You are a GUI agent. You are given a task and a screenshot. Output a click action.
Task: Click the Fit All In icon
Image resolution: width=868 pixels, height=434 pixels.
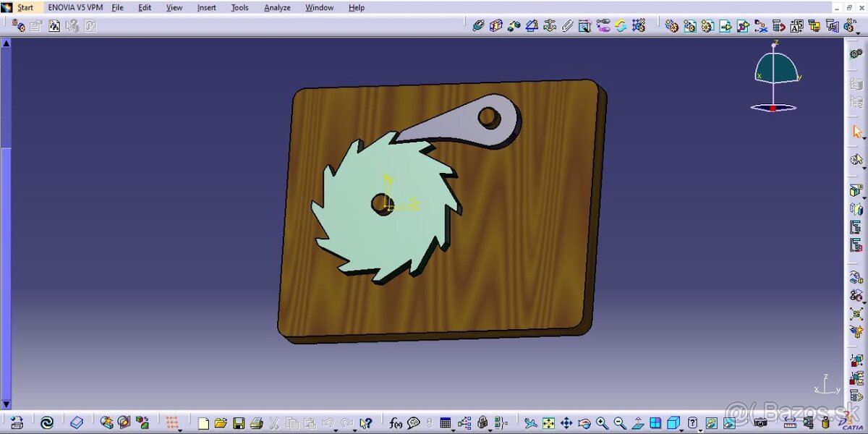[549, 423]
